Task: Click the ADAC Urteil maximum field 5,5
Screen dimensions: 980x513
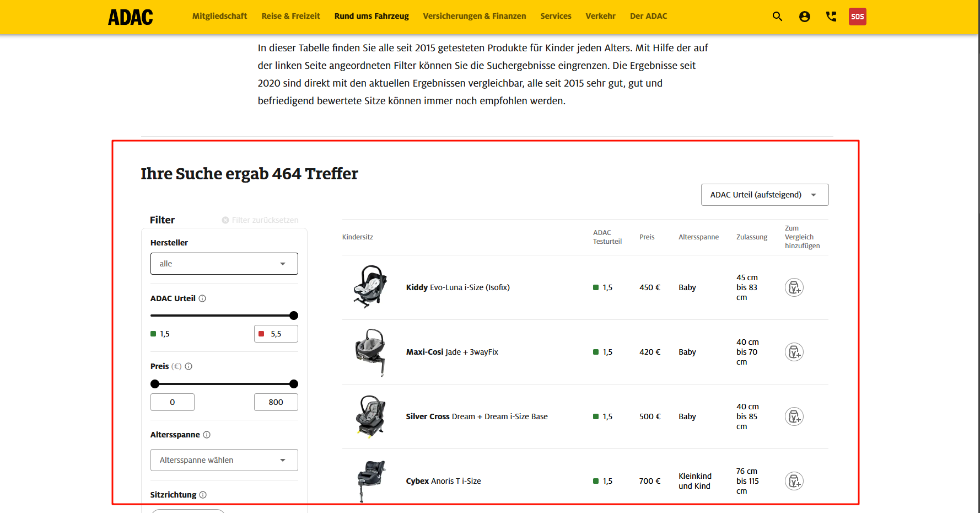Action: (276, 334)
